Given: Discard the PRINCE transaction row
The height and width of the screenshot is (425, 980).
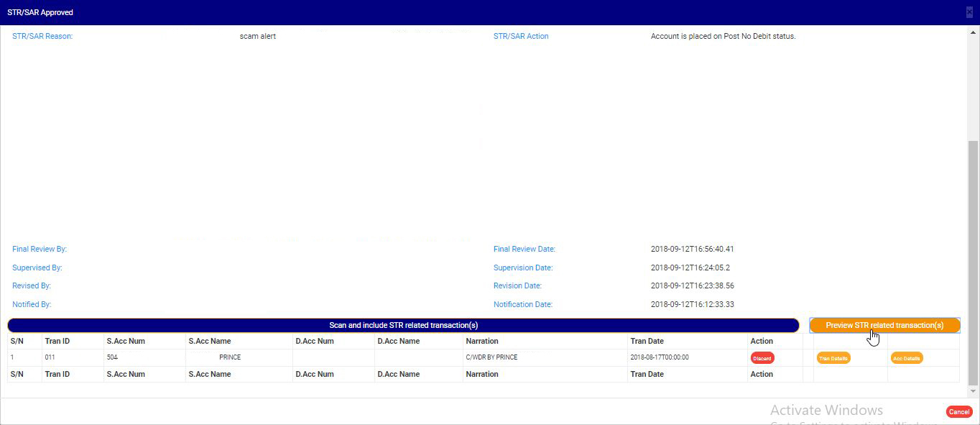Looking at the screenshot, I should point(762,358).
